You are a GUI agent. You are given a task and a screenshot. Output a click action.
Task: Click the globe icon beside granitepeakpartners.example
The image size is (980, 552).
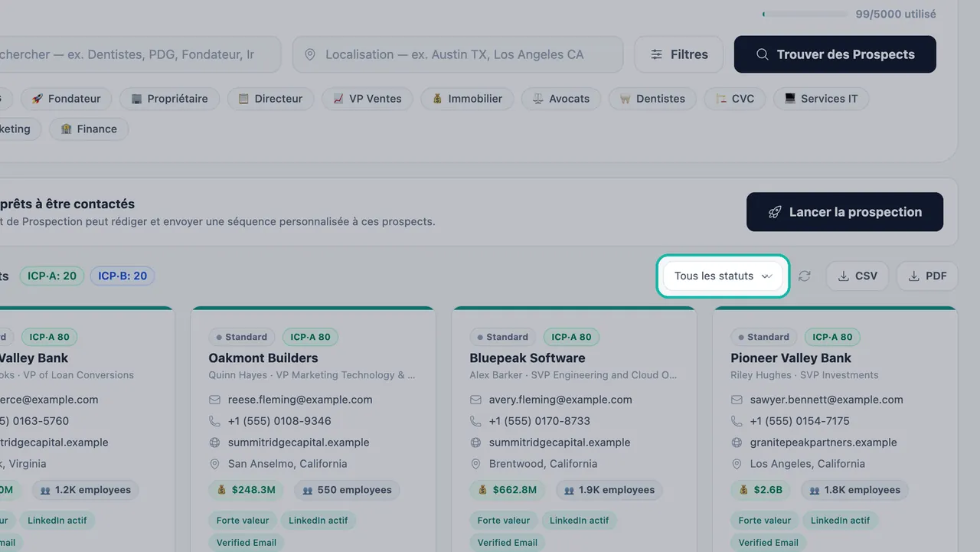pyautogui.click(x=737, y=443)
